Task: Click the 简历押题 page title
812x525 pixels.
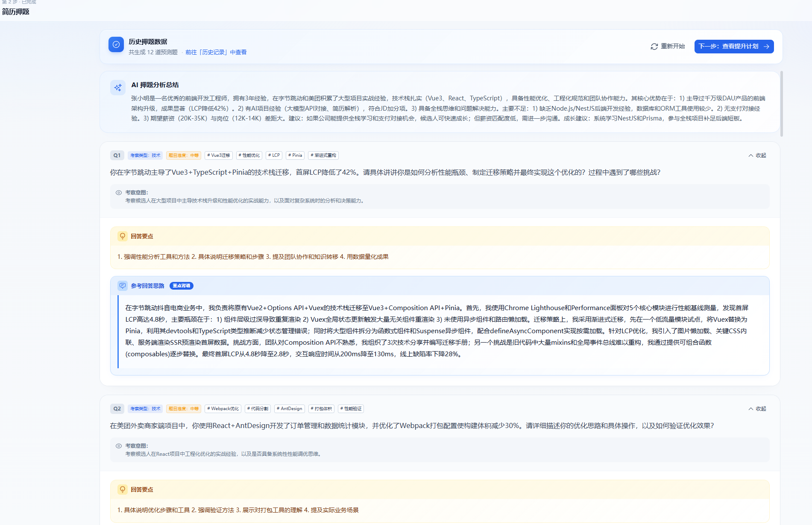Action: [16, 12]
